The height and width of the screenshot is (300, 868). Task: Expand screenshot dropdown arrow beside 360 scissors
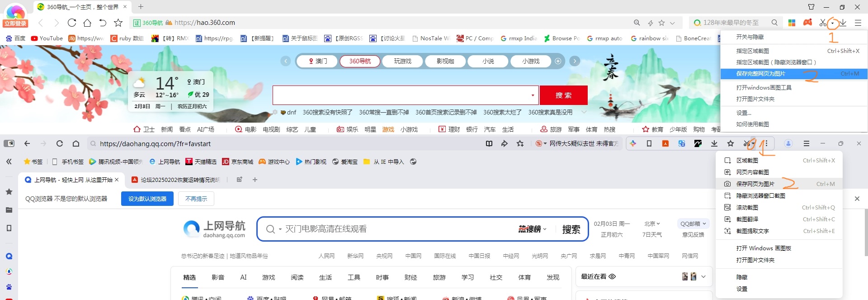pyautogui.click(x=832, y=23)
